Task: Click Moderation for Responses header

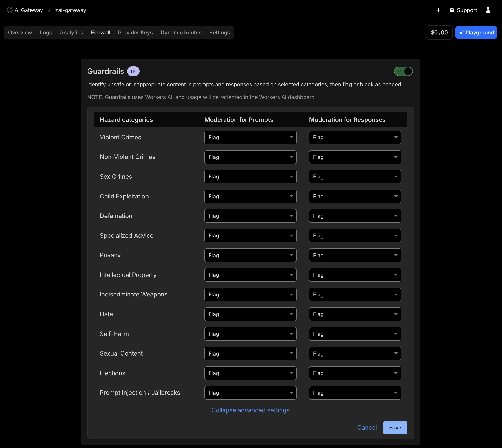Action: tap(347, 120)
